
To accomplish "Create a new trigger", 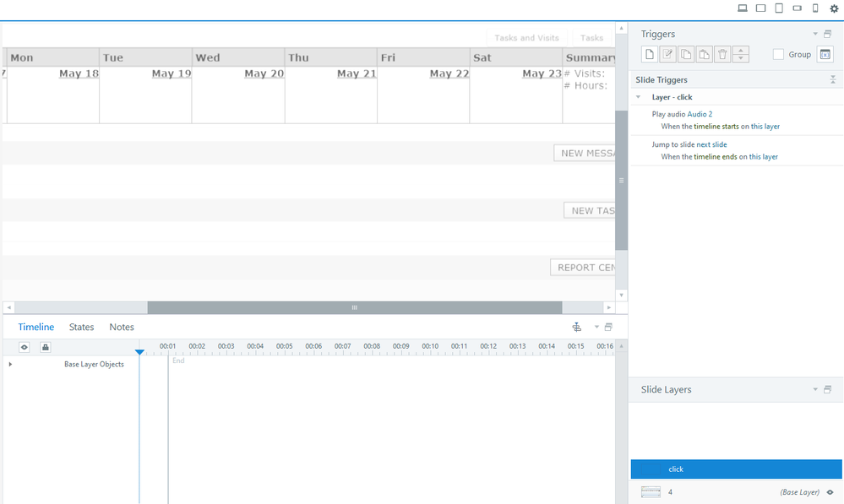I will [650, 54].
